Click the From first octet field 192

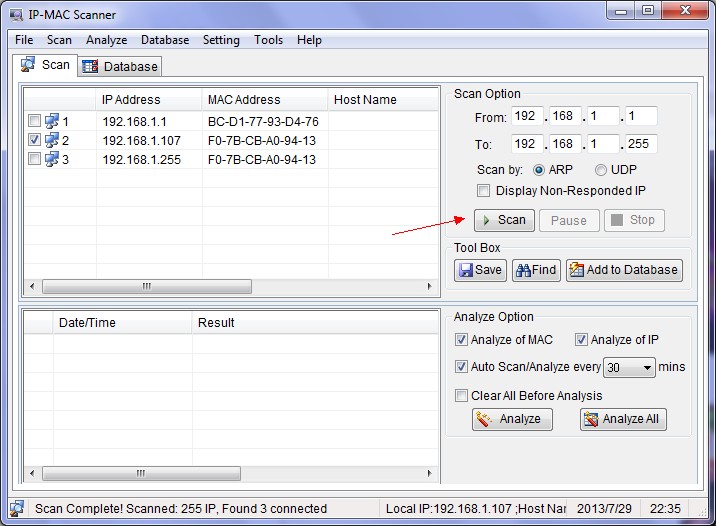click(527, 116)
